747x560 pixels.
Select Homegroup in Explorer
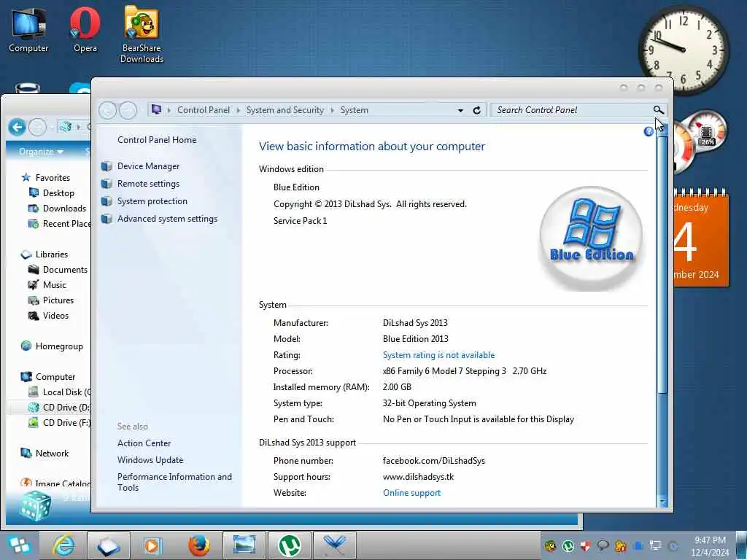pos(59,346)
